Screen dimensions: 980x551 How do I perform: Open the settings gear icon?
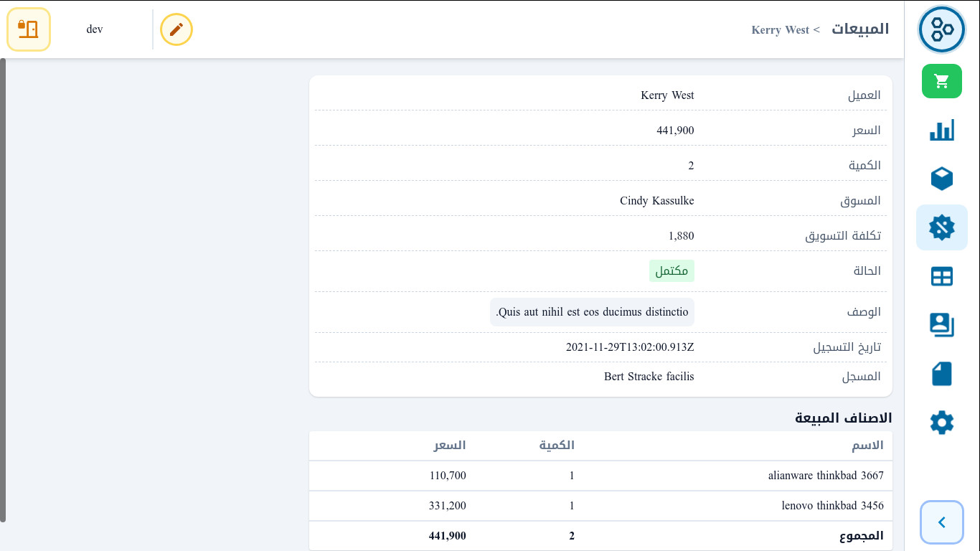pyautogui.click(x=942, y=423)
